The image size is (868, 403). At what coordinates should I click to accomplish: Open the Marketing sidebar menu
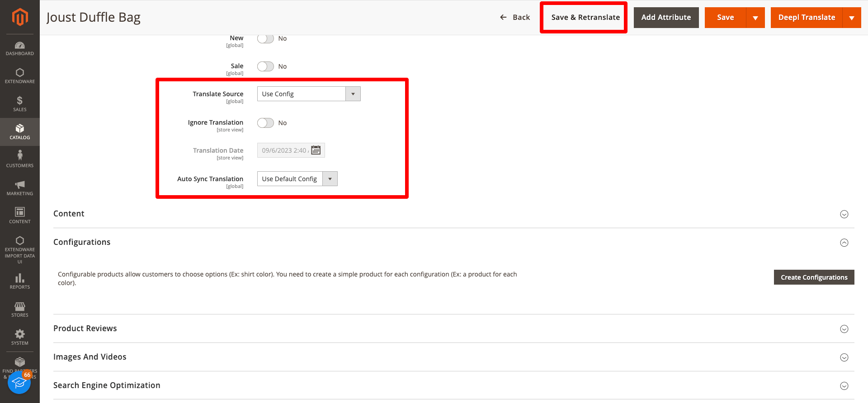point(20,188)
